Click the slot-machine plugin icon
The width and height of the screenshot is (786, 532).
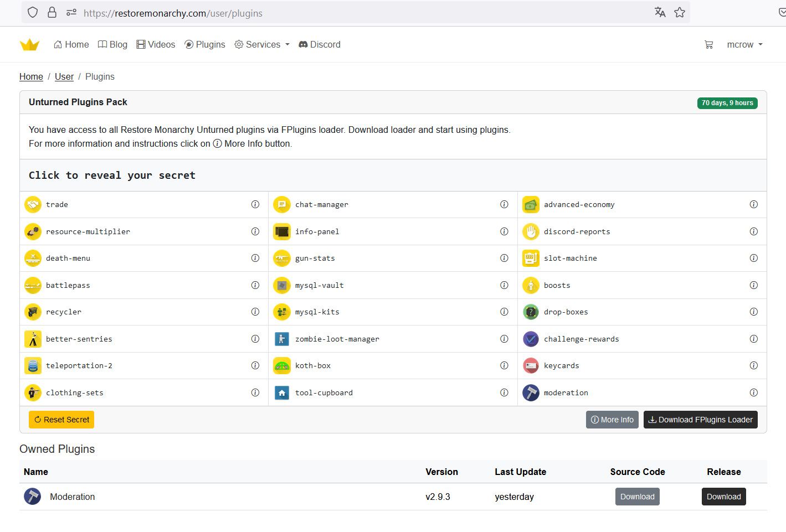(x=531, y=258)
